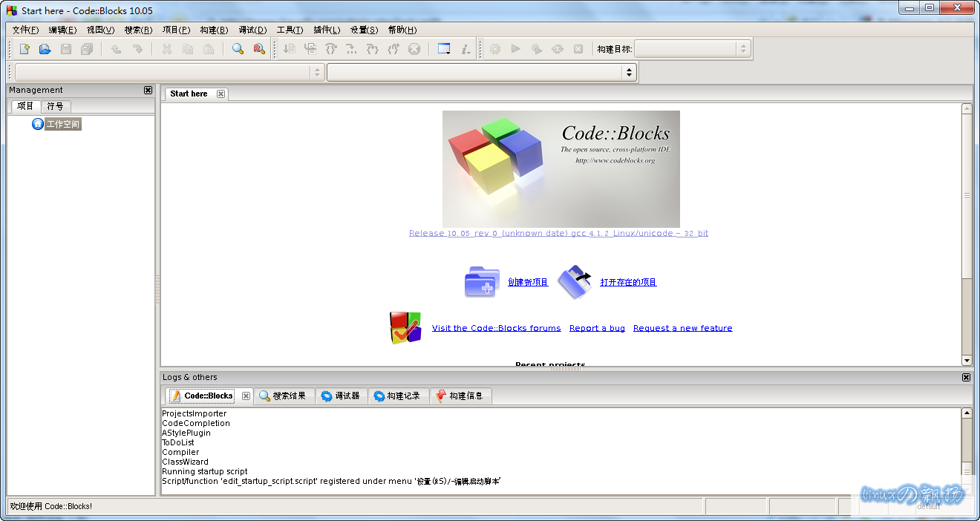Image resolution: width=980 pixels, height=521 pixels.
Task: Switch to the 符号 tab in Management
Action: [56, 106]
